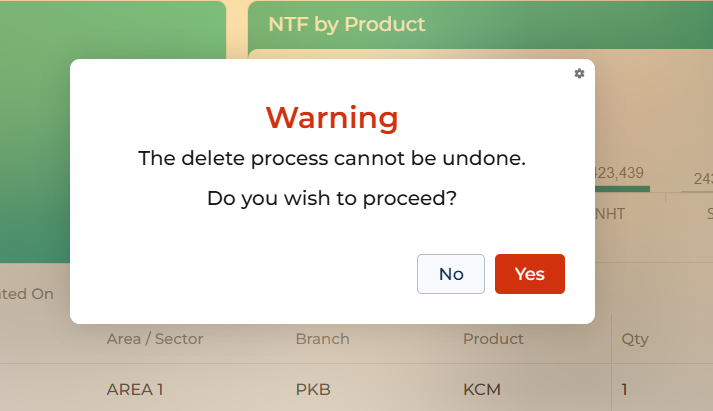
Task: Click the "Do you wish to proceed?" text
Action: coord(332,198)
